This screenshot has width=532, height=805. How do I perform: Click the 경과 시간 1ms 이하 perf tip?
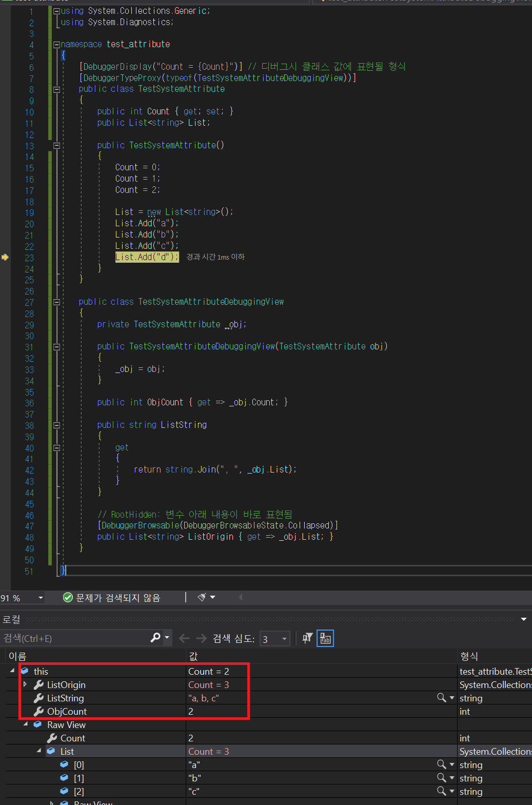point(215,257)
